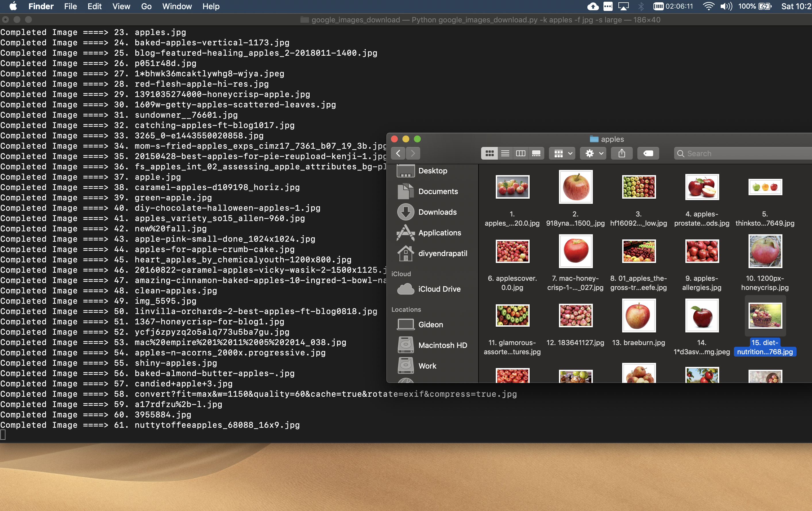Click the volume icon in menu bar

point(726,6)
